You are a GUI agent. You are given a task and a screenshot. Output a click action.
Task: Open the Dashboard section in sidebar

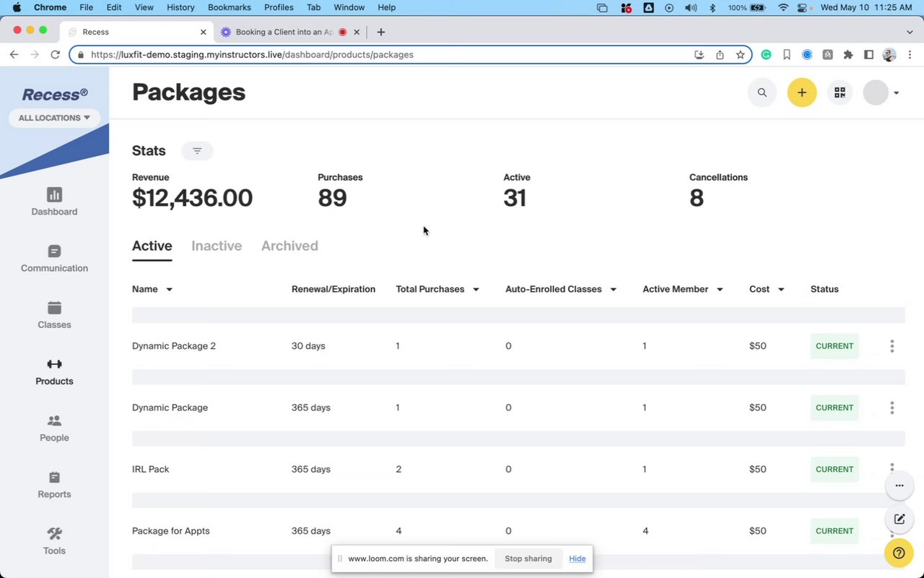(54, 202)
